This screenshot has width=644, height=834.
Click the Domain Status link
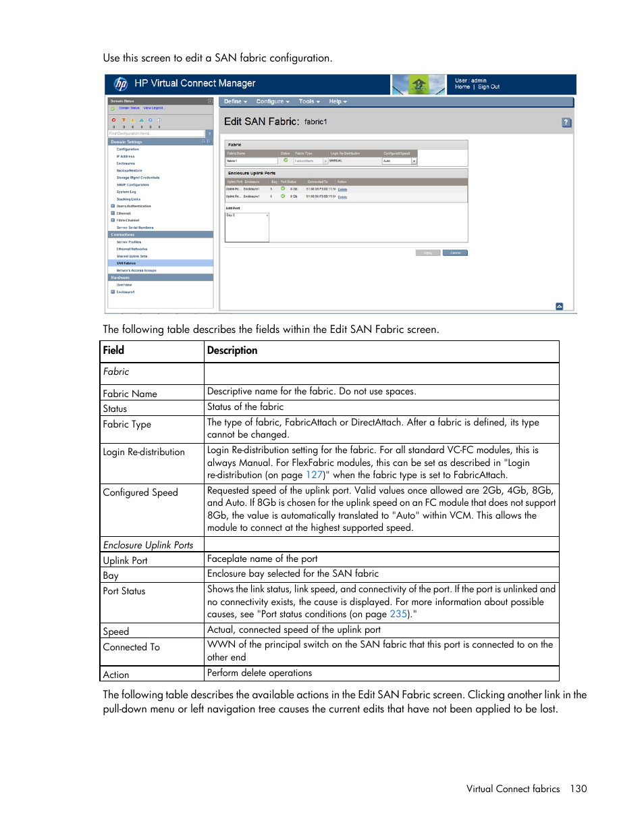tap(129, 108)
